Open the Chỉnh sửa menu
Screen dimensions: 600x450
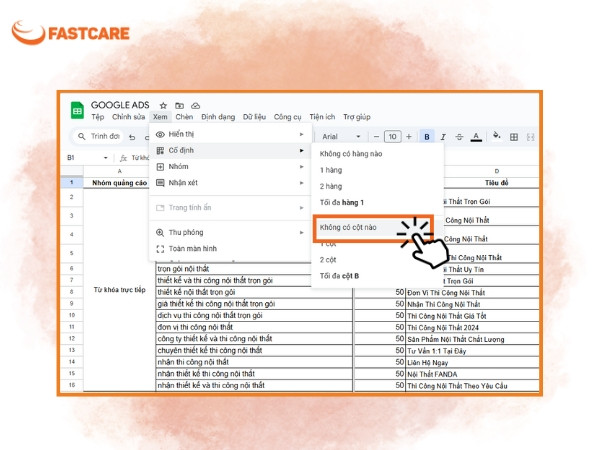(x=129, y=117)
